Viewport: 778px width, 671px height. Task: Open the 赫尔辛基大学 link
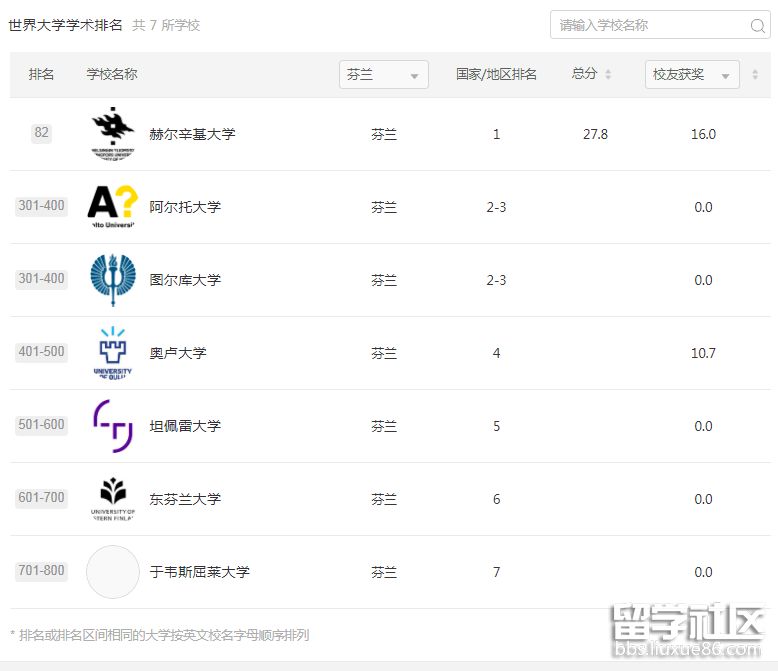192,134
